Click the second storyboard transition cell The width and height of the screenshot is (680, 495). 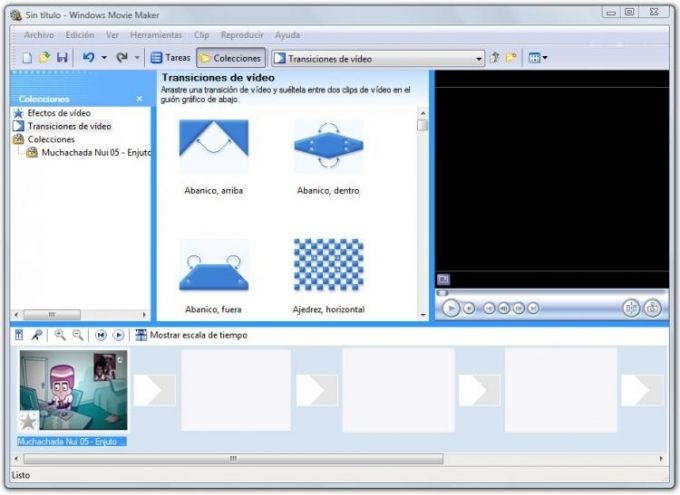[317, 390]
